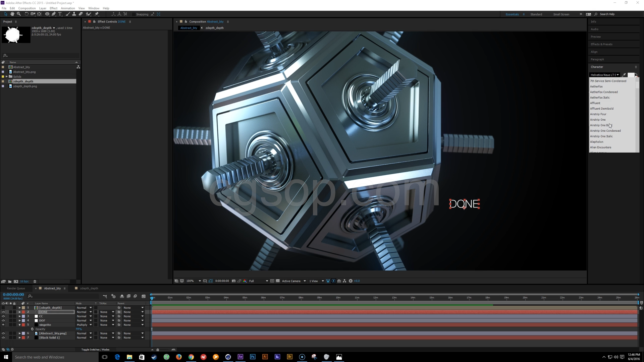Click the fast previews icon in viewer

(x=333, y=281)
